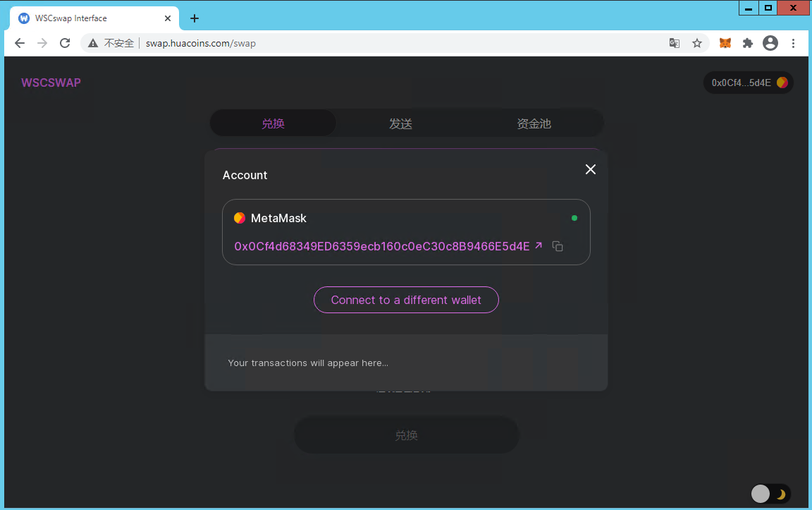Screen dimensions: 812x510
Task: Open account button 0x0Cf4...5d4E
Action: coord(749,83)
